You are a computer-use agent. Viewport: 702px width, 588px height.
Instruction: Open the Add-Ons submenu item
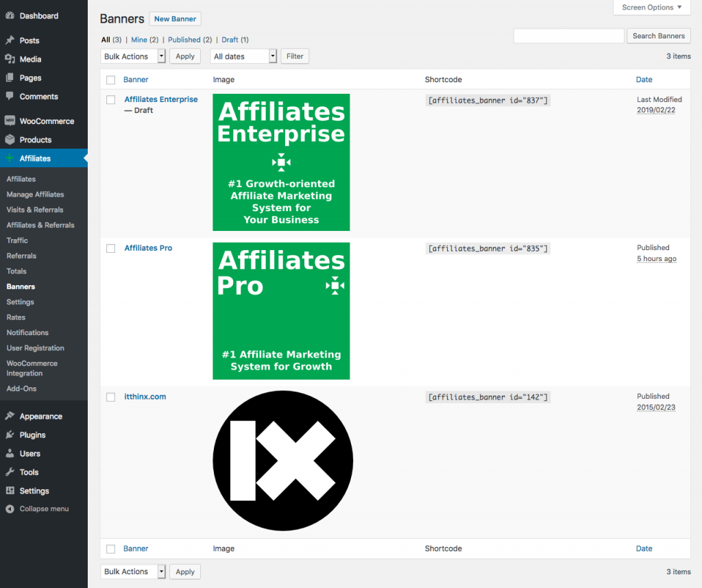(x=21, y=389)
